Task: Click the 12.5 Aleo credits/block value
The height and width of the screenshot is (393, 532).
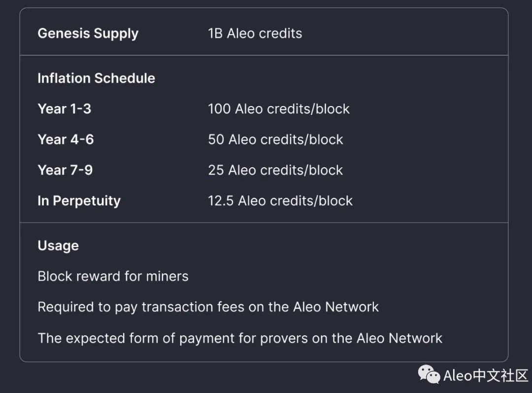Action: 280,201
